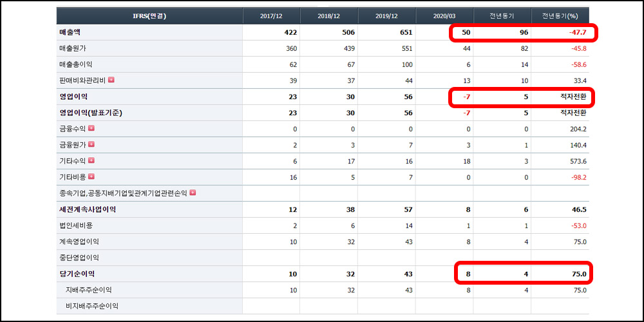Click the 매출원가 전년동기 value 82
644x322 pixels.
coord(524,48)
